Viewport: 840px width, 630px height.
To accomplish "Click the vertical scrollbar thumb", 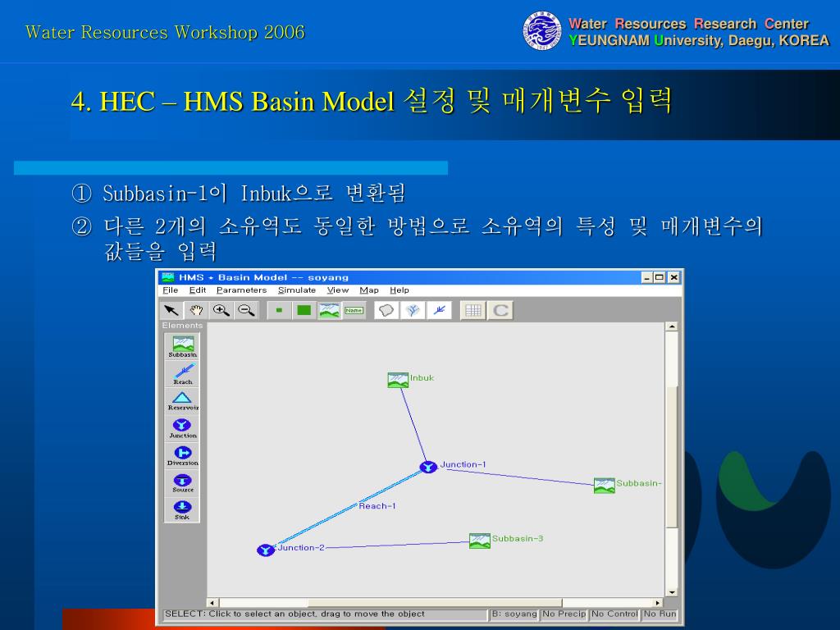I will click(672, 455).
